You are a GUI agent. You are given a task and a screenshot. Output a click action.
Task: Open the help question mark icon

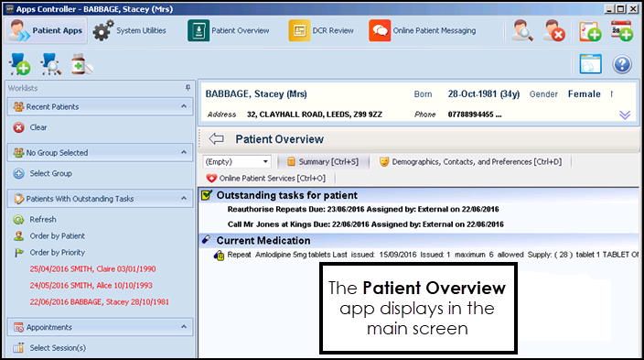click(x=622, y=65)
